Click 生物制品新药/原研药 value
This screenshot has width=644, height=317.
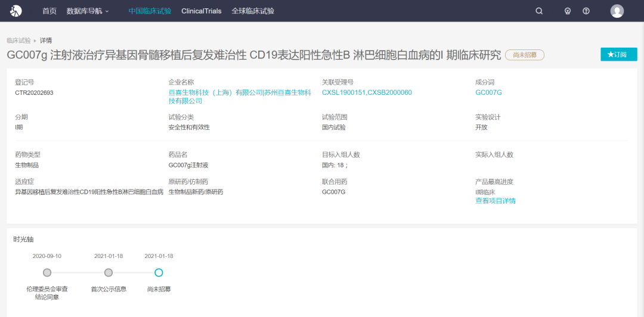(x=196, y=192)
